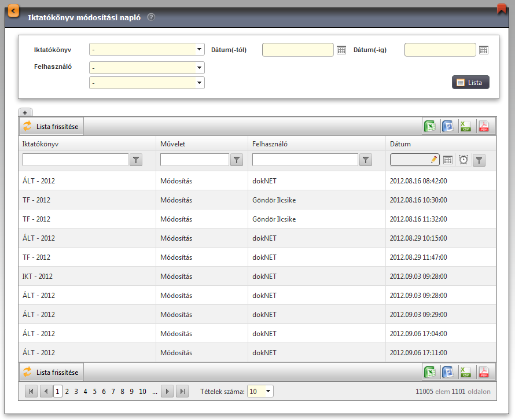
Task: Go to the last page of results
Action: (x=182, y=391)
